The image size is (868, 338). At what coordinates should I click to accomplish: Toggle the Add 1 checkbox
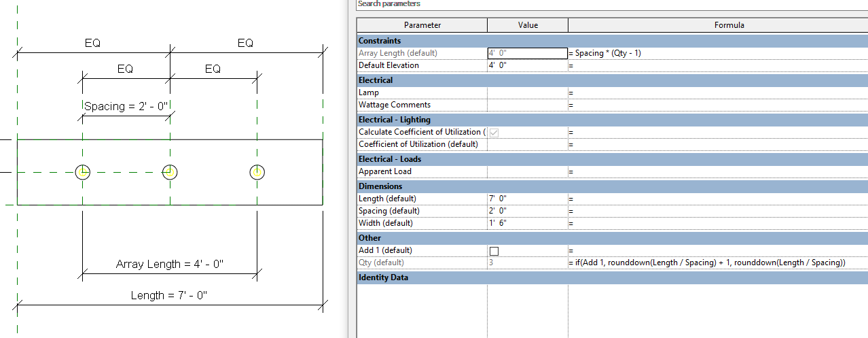click(494, 251)
